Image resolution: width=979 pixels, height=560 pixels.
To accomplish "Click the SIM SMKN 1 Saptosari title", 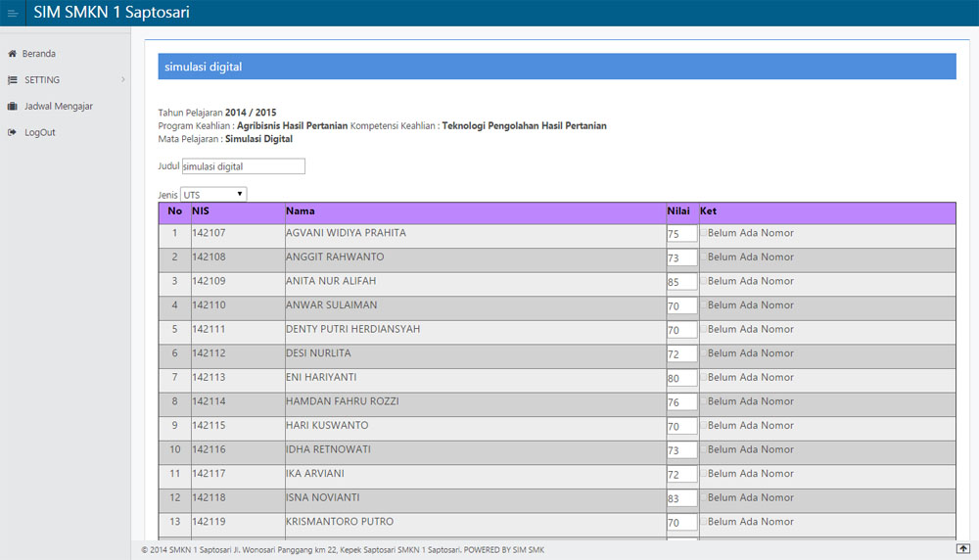I will click(112, 13).
